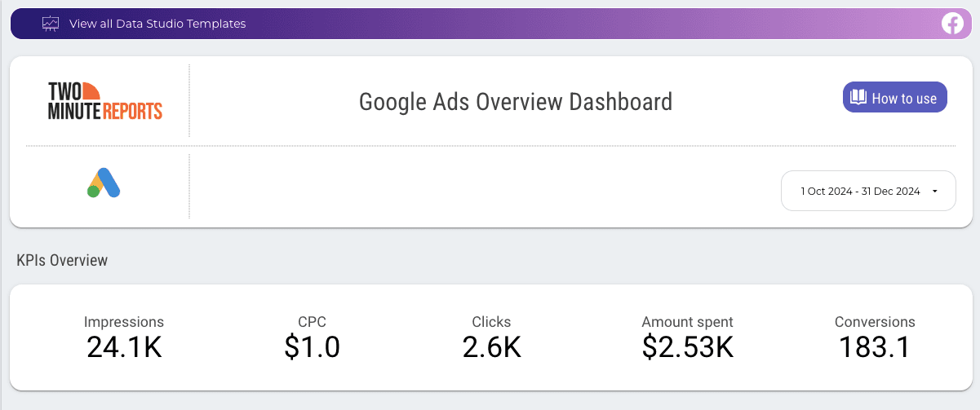The image size is (980, 410).
Task: Select the 1 Oct 2024 - 31 Dec 2024 date range
Action: click(860, 192)
